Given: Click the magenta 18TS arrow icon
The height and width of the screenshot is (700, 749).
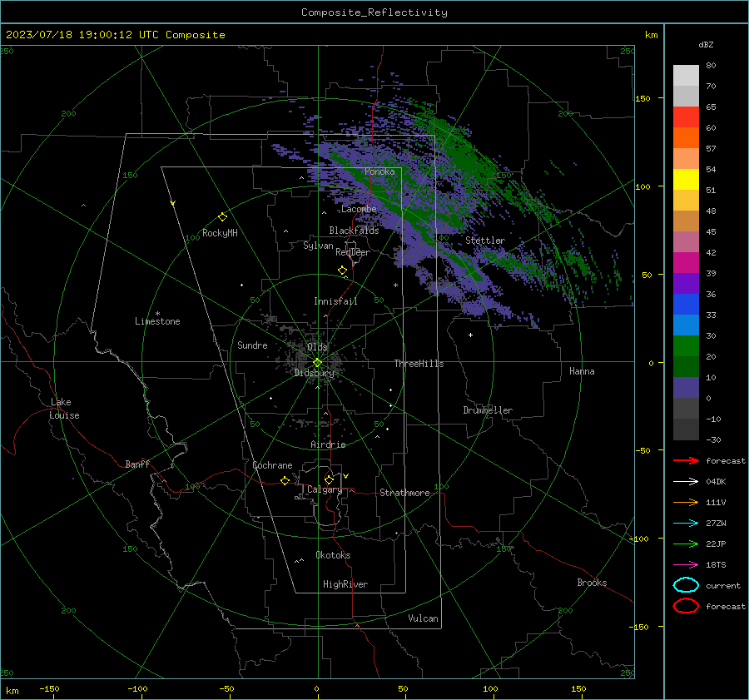Looking at the screenshot, I should 686,565.
